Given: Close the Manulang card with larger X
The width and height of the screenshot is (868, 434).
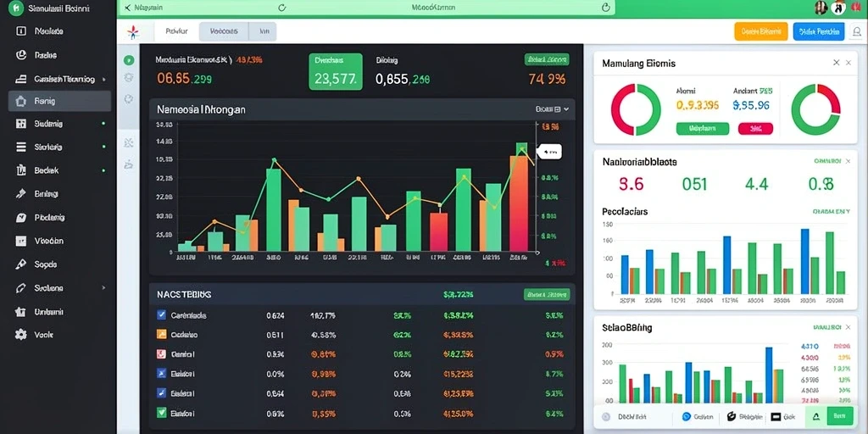Looking at the screenshot, I should 837,63.
